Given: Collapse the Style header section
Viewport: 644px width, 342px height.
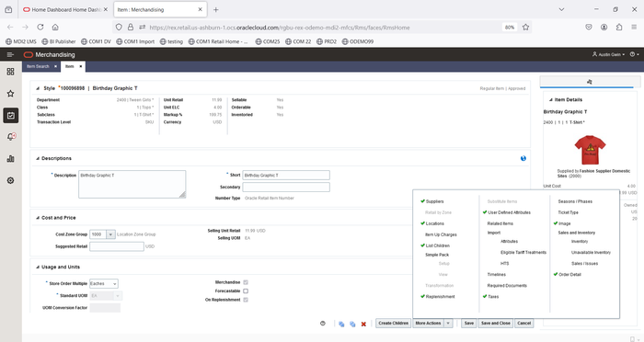Looking at the screenshot, I should click(x=38, y=88).
